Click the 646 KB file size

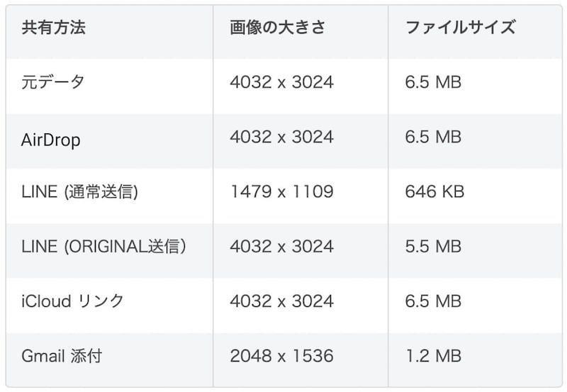point(434,192)
